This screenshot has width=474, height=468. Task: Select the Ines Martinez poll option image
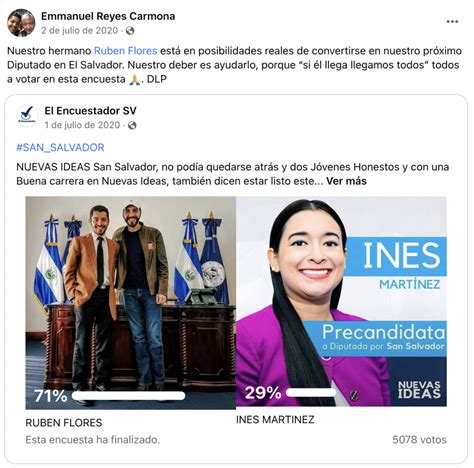[x=341, y=301]
